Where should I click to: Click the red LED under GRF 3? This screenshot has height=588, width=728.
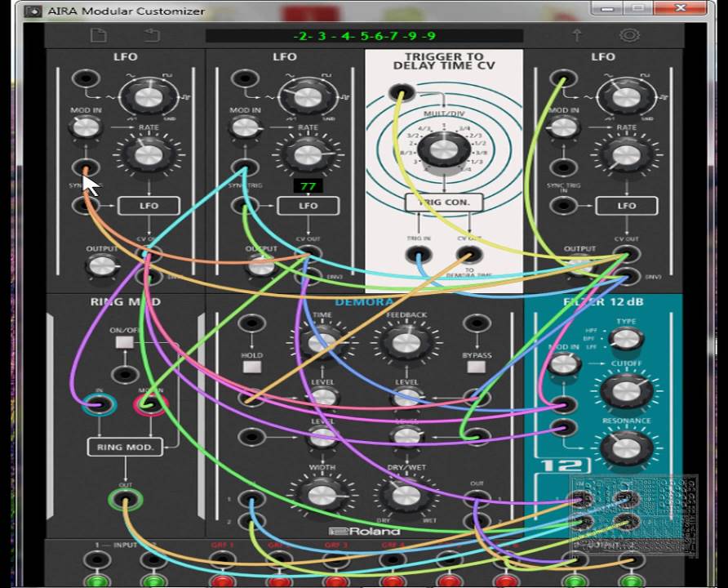[335, 581]
